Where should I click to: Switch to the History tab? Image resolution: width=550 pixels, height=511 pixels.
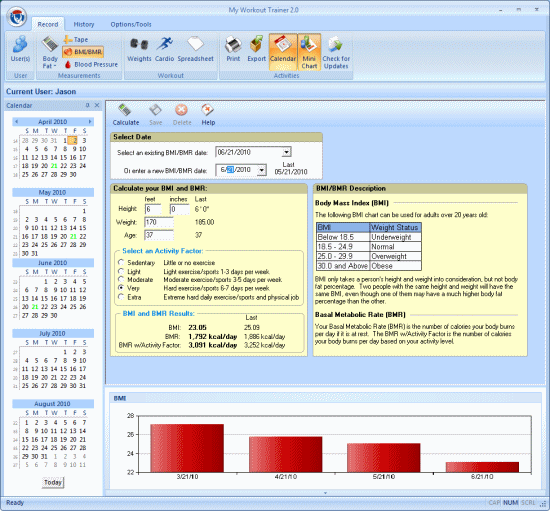click(84, 24)
